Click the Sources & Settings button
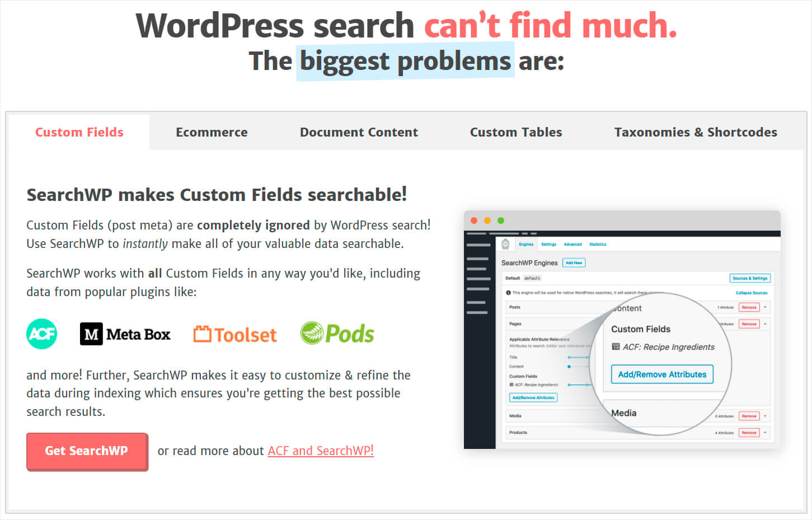The image size is (812, 520). click(750, 278)
